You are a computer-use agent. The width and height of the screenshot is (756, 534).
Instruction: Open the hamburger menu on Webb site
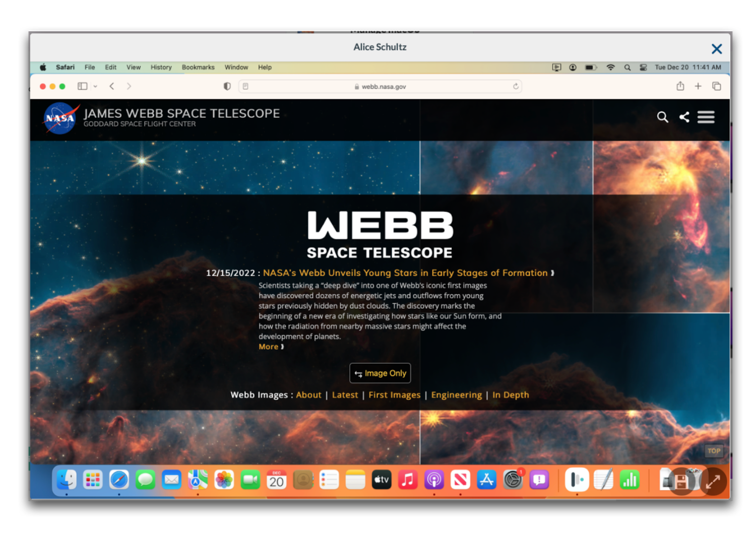706,117
